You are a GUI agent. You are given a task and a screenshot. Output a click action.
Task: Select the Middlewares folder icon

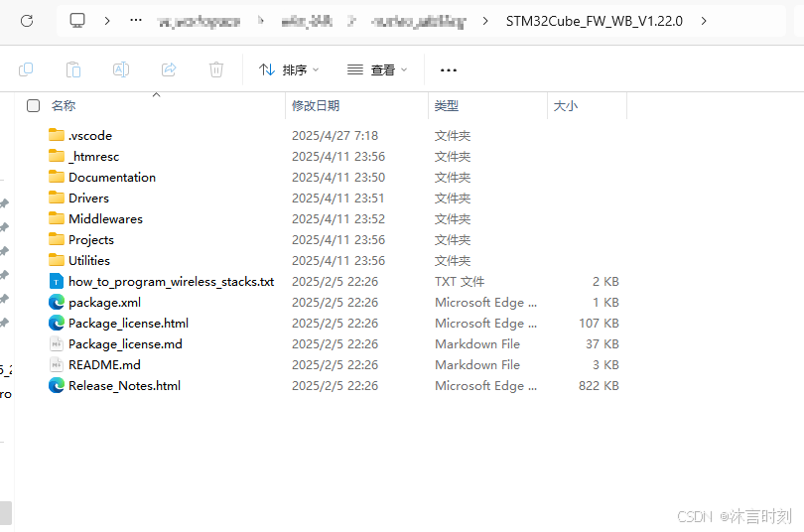[57, 218]
